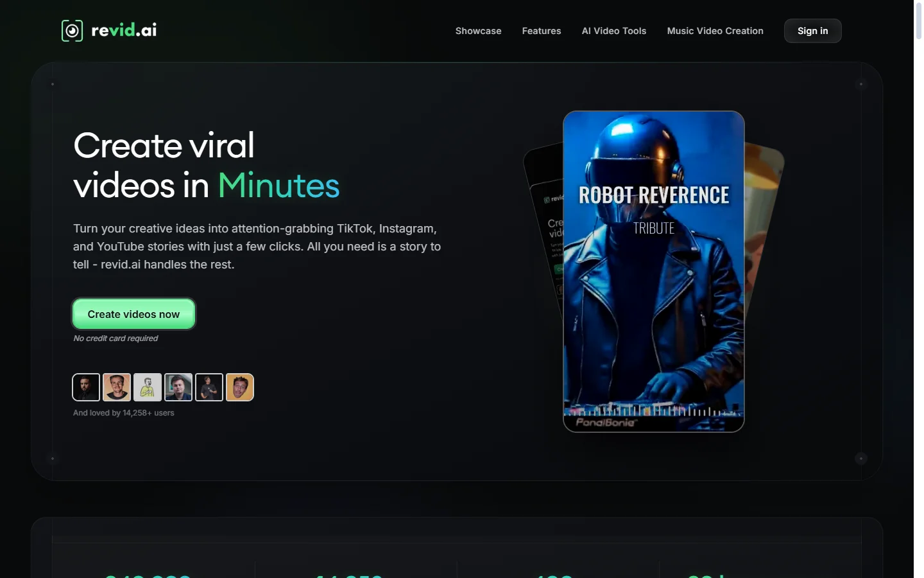Image resolution: width=924 pixels, height=578 pixels.
Task: Open the Showcase nav link
Action: pyautogui.click(x=478, y=31)
